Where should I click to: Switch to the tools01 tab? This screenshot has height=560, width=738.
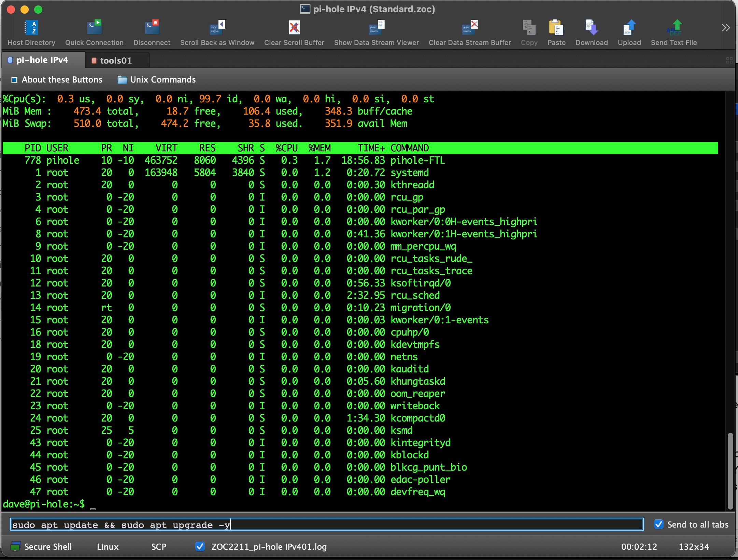(116, 60)
